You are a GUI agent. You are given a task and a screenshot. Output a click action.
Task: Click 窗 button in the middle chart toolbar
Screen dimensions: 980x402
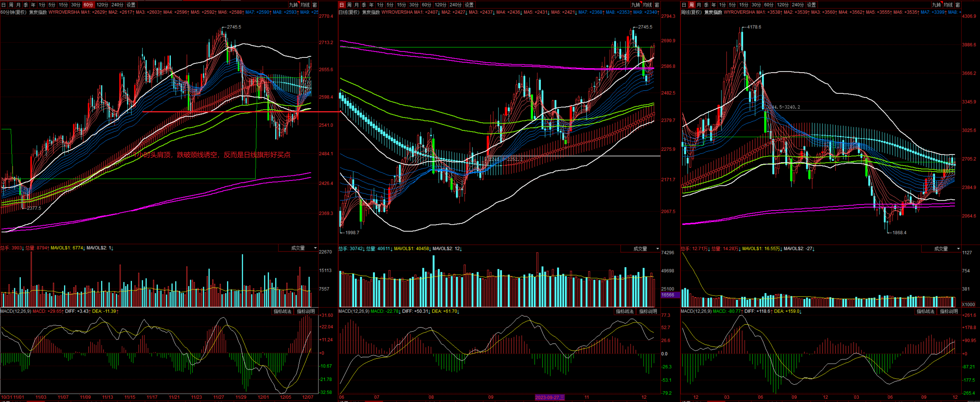657,5
